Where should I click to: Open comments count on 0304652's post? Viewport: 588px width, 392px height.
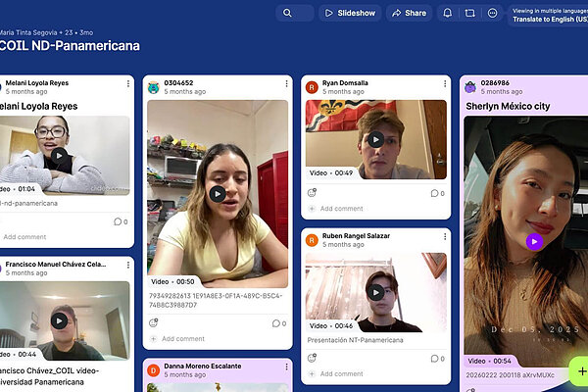[x=279, y=323]
